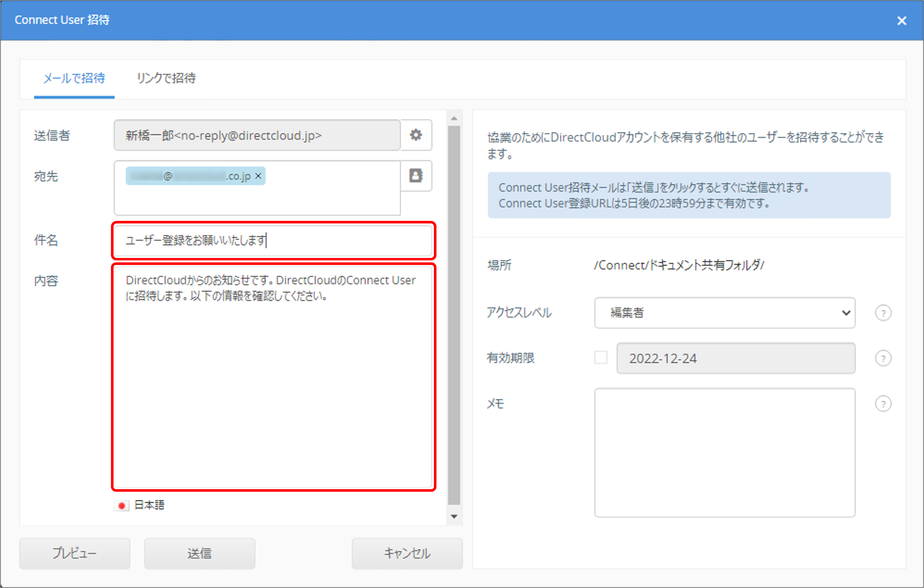The image size is (924, 588).
Task: Open sender settings gear icon
Action: click(416, 135)
